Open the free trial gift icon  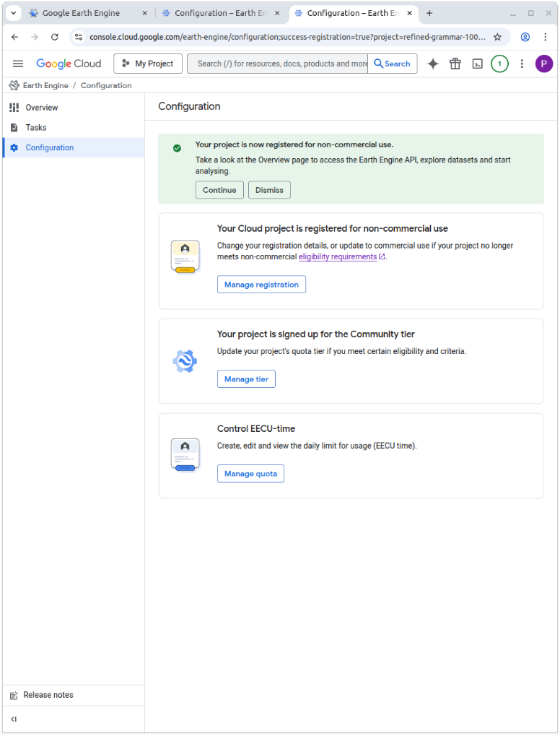coord(455,64)
